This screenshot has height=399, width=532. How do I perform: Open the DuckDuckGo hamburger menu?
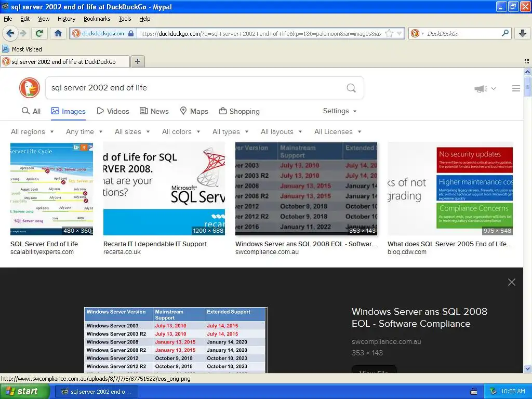[516, 88]
